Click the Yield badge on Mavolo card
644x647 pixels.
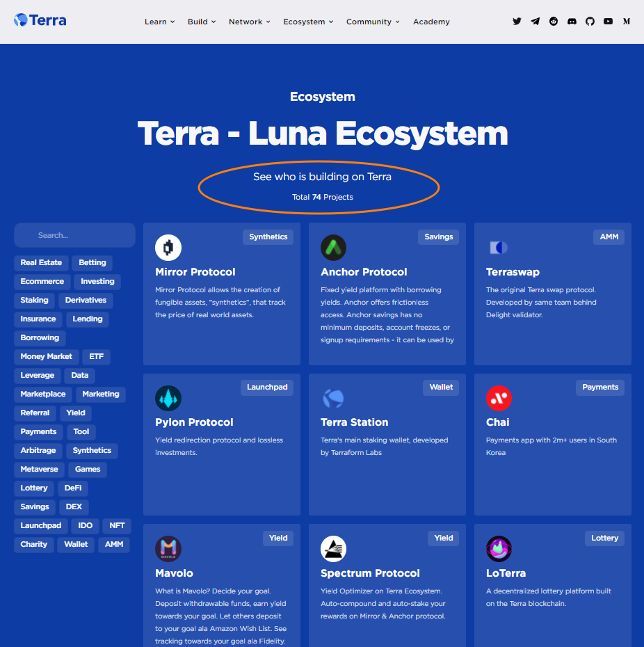[278, 538]
